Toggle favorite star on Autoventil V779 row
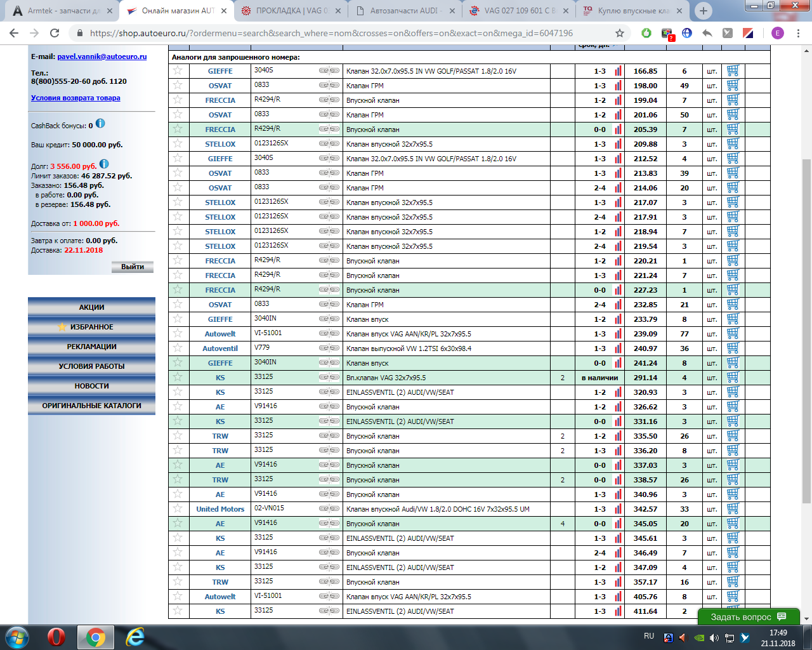Screen dimensions: 812x650 [178, 348]
